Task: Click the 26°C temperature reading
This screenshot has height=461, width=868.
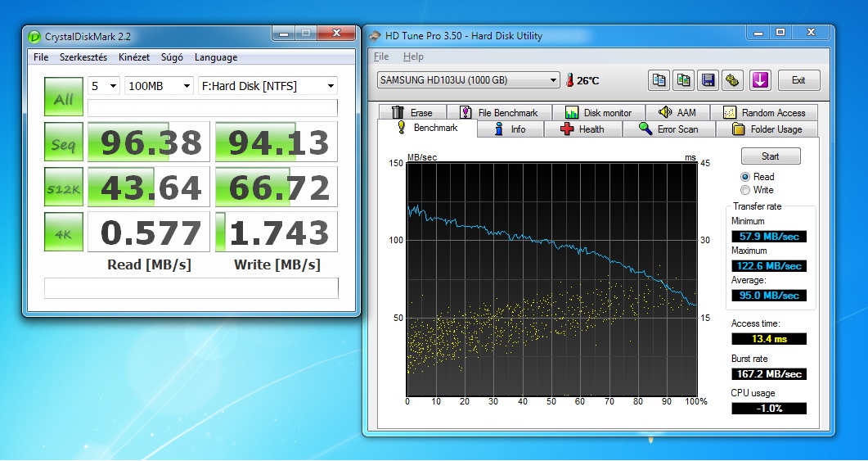Action: tap(588, 81)
